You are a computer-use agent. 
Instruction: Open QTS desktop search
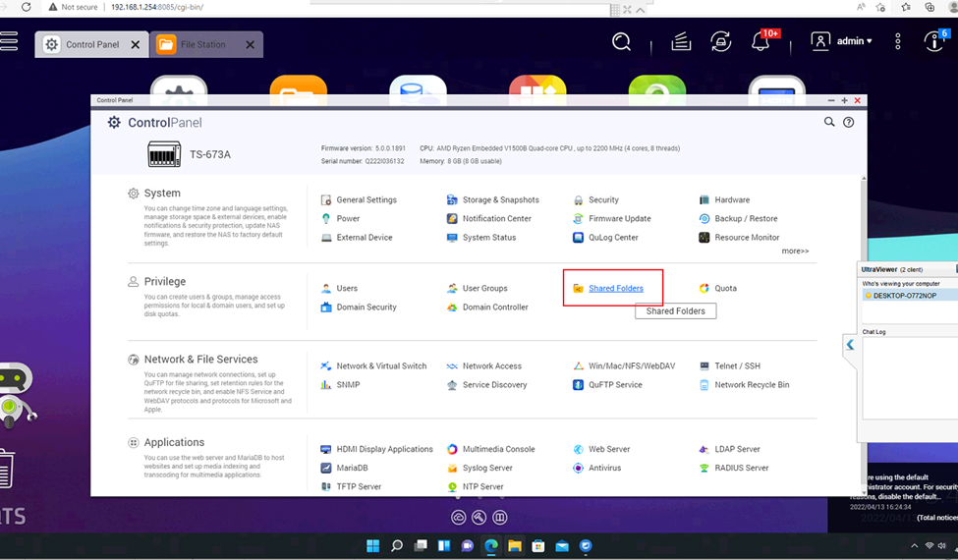click(621, 41)
